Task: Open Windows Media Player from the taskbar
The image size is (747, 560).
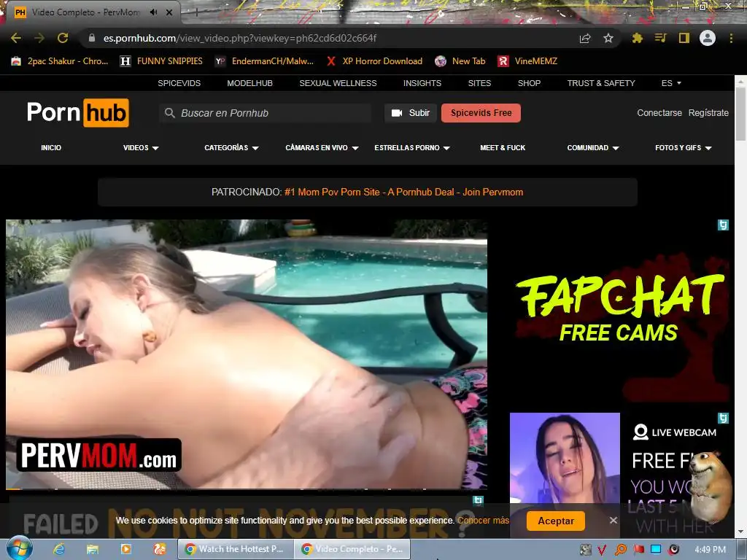Action: tap(125, 549)
